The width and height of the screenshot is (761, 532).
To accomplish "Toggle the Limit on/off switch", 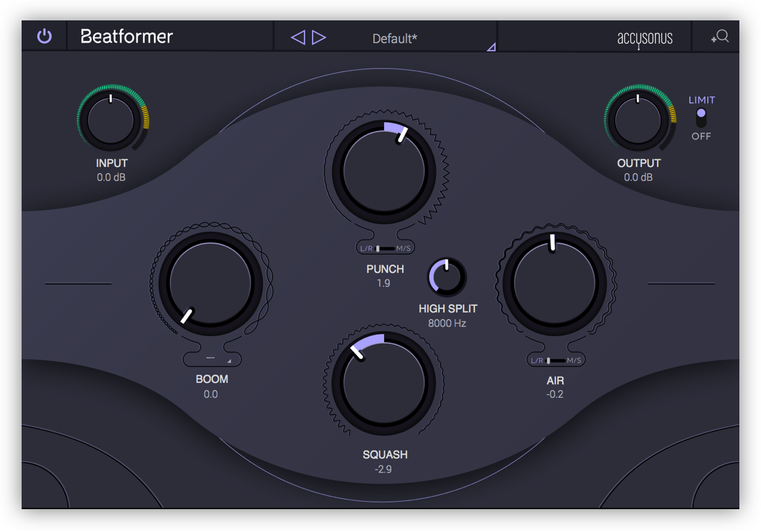I will (701, 117).
